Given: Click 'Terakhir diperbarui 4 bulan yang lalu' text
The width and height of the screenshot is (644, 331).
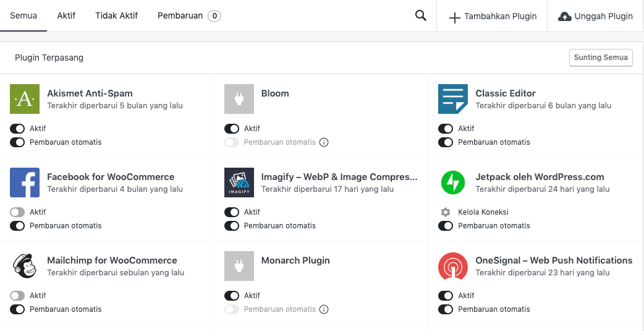Looking at the screenshot, I should (x=115, y=189).
